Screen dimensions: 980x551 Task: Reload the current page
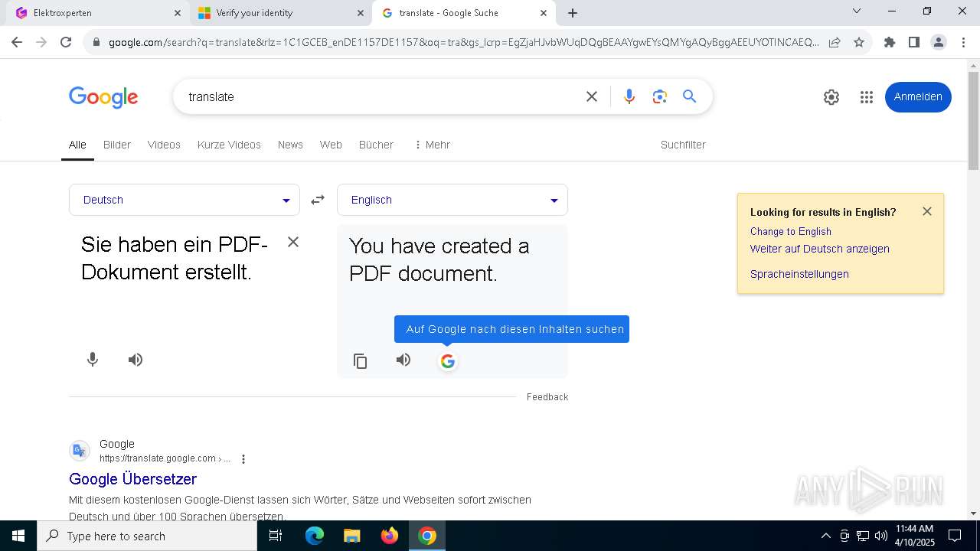coord(66,42)
